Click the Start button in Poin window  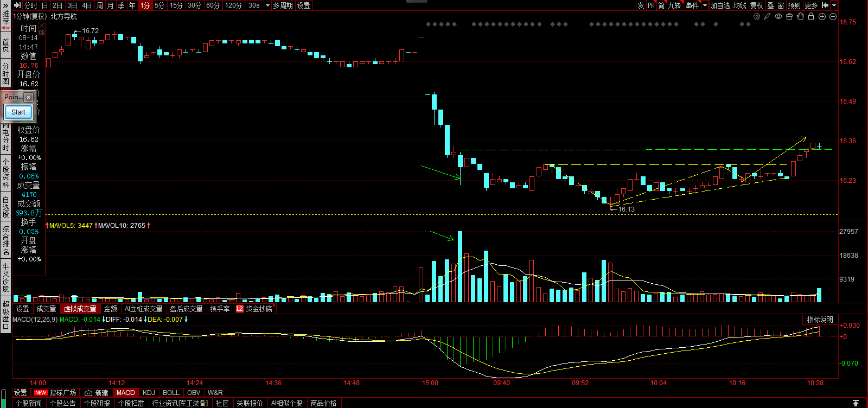[x=18, y=112]
